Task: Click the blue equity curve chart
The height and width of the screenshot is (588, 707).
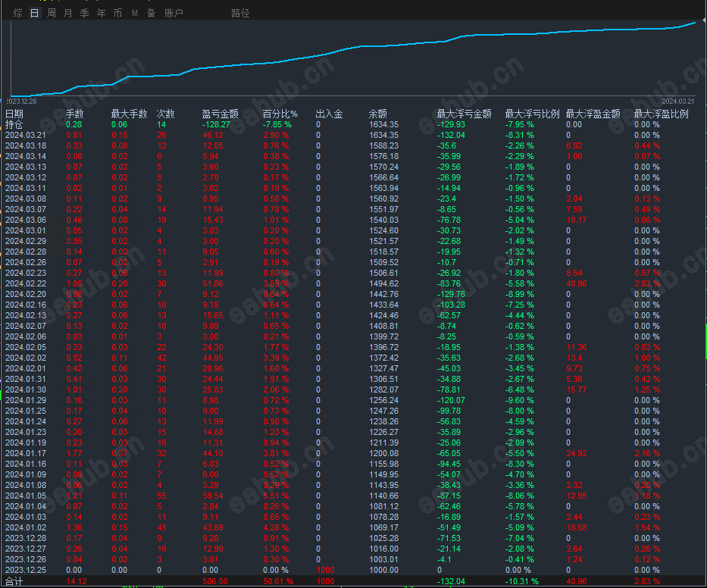Action: coord(353,58)
